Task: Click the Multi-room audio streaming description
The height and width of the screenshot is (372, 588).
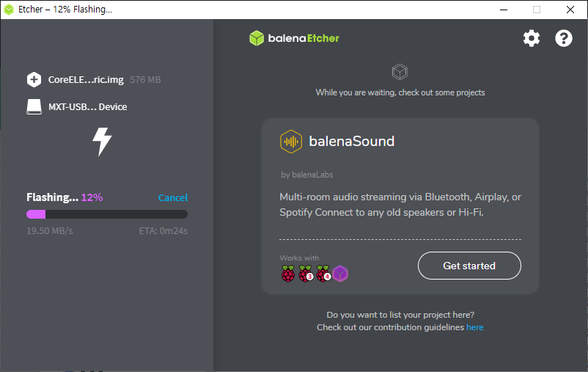Action: coord(400,205)
